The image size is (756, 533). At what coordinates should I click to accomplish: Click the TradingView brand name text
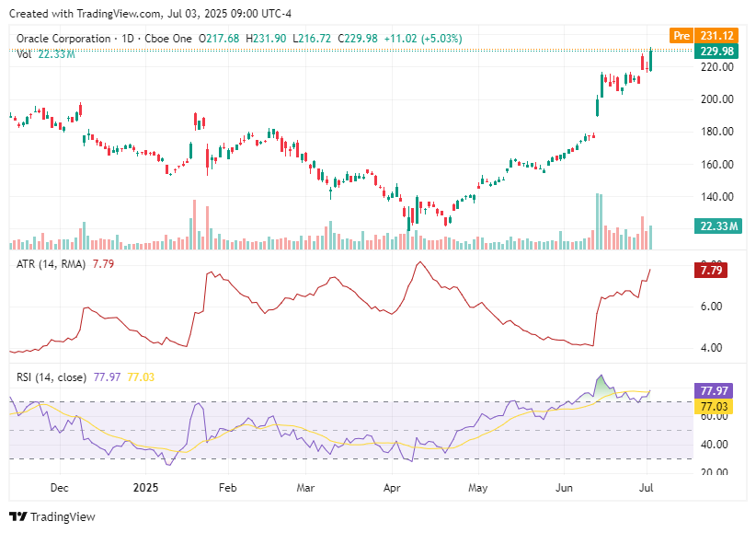[63, 516]
